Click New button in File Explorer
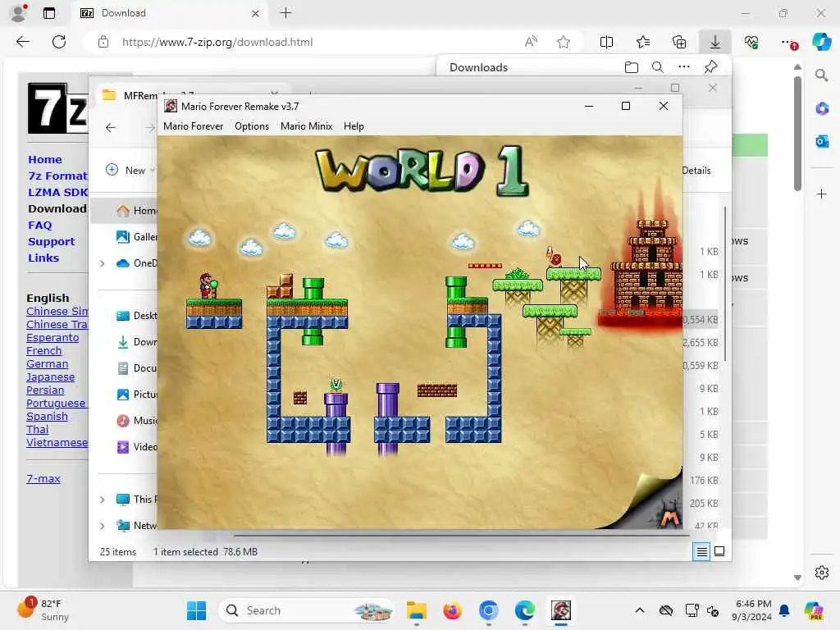The width and height of the screenshot is (840, 630). click(x=129, y=170)
